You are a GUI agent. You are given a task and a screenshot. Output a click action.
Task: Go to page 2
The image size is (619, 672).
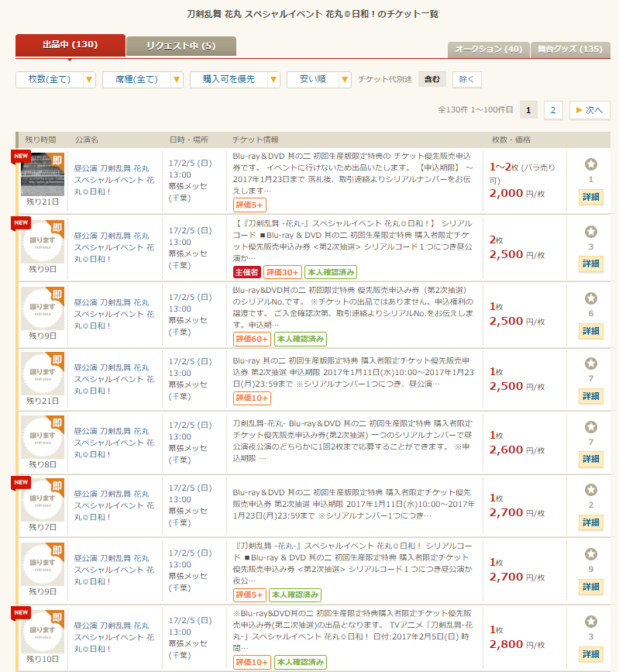click(553, 110)
